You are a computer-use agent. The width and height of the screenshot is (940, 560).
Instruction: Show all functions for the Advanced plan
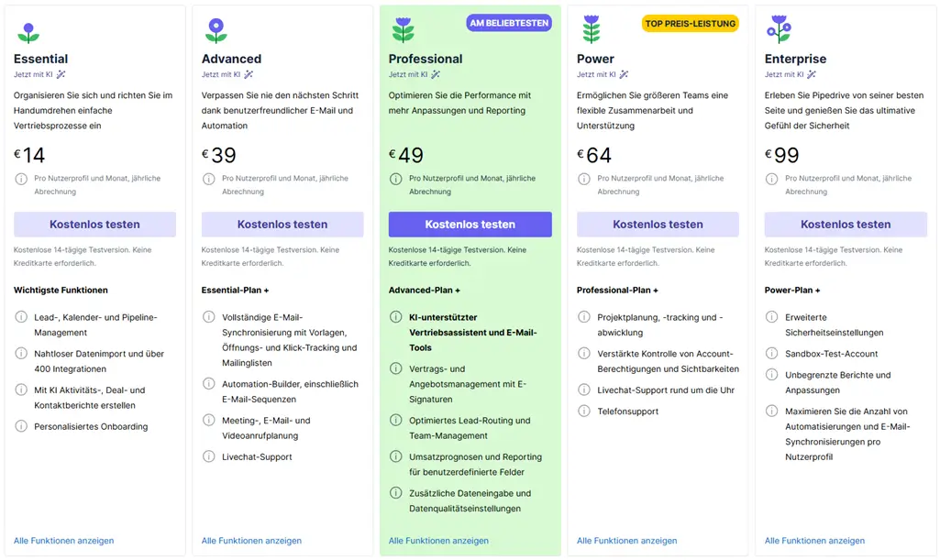(251, 541)
